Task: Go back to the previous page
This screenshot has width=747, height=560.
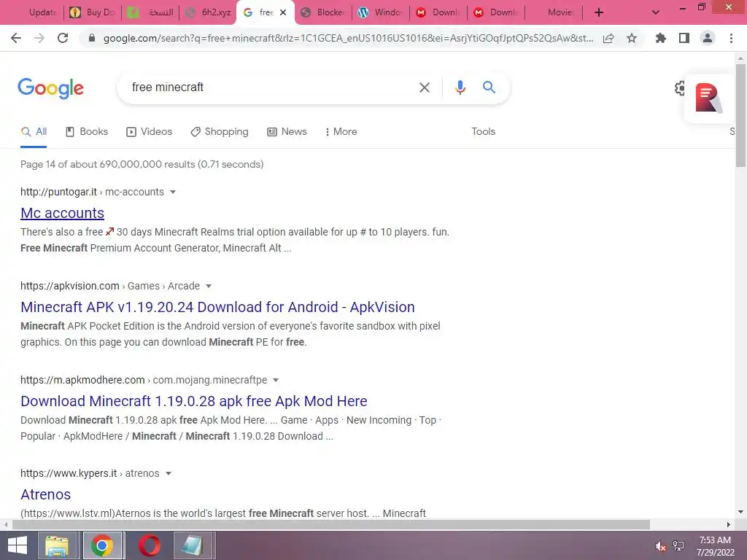Action: click(x=16, y=38)
